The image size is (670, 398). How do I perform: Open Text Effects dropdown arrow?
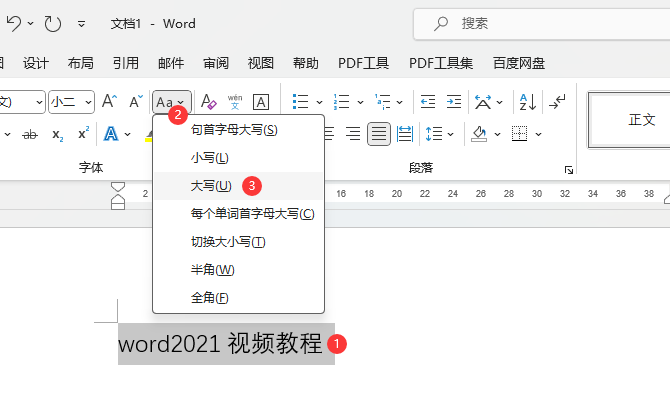(x=127, y=135)
